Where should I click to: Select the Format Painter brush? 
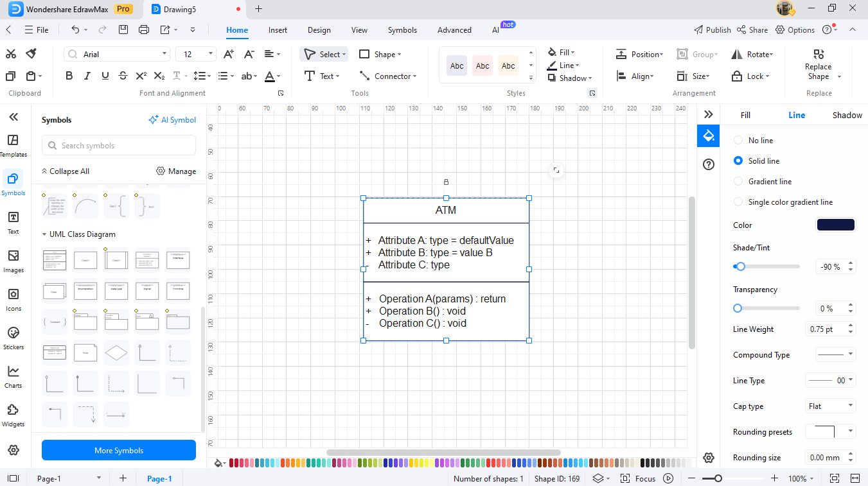[31, 54]
